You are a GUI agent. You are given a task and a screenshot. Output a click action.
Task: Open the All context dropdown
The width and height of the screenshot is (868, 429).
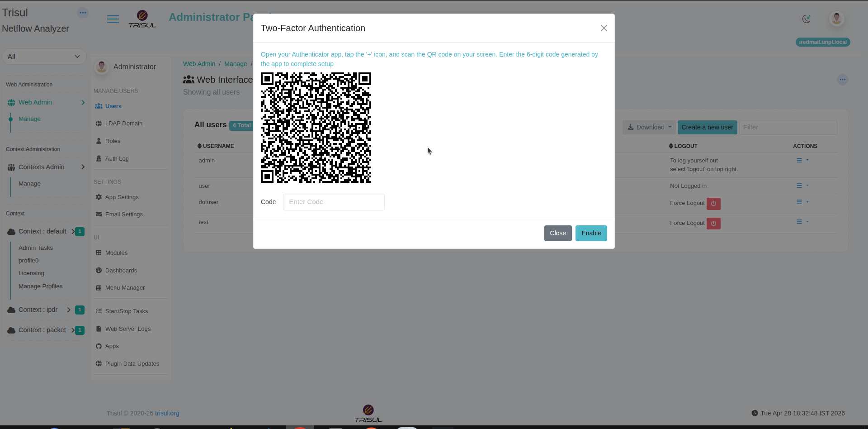point(44,57)
